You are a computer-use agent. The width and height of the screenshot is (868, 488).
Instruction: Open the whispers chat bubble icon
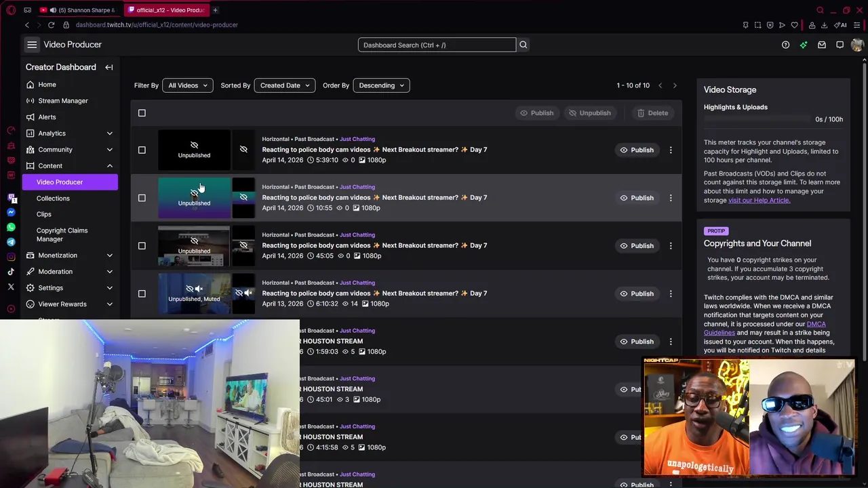pyautogui.click(x=840, y=45)
